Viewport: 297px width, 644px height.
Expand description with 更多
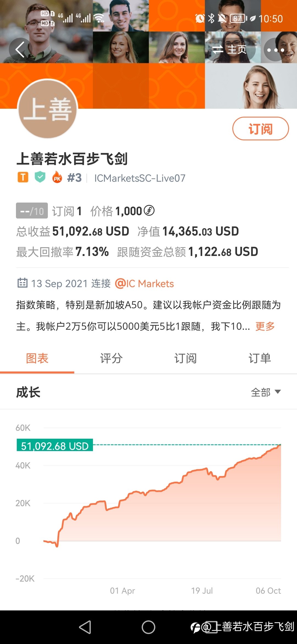(x=265, y=326)
